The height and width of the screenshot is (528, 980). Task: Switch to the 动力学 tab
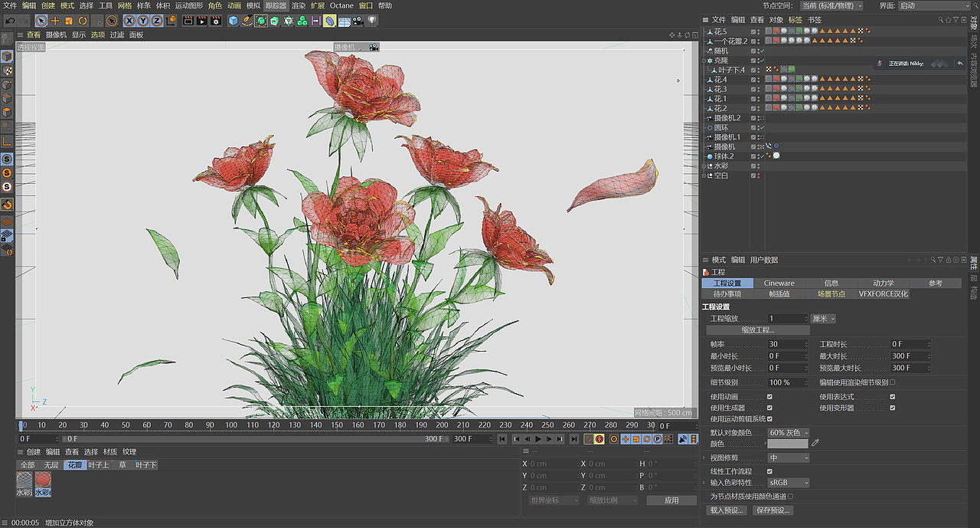[x=884, y=284]
